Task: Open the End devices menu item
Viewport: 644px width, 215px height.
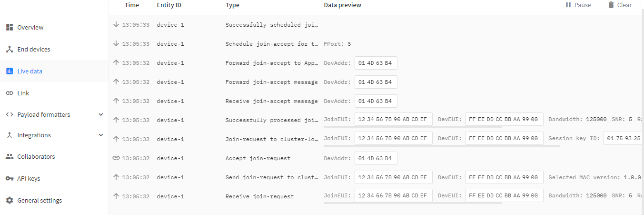Action: [33, 50]
